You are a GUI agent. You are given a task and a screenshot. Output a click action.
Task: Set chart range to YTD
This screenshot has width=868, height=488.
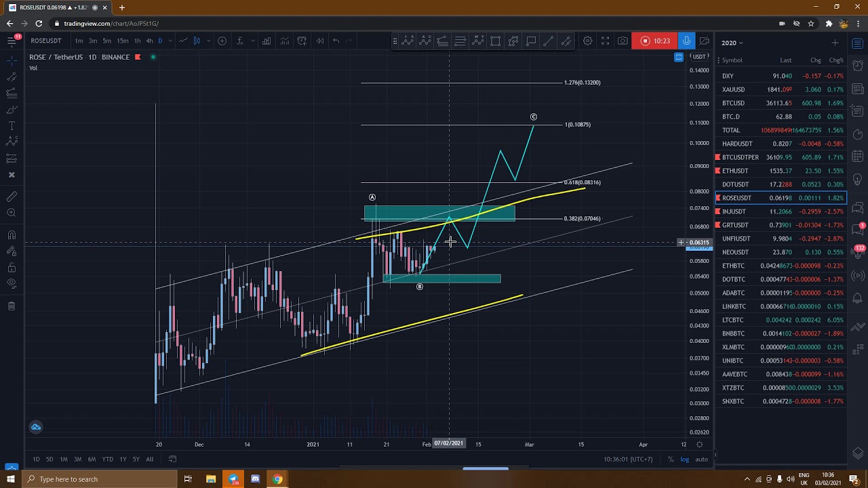107,460
